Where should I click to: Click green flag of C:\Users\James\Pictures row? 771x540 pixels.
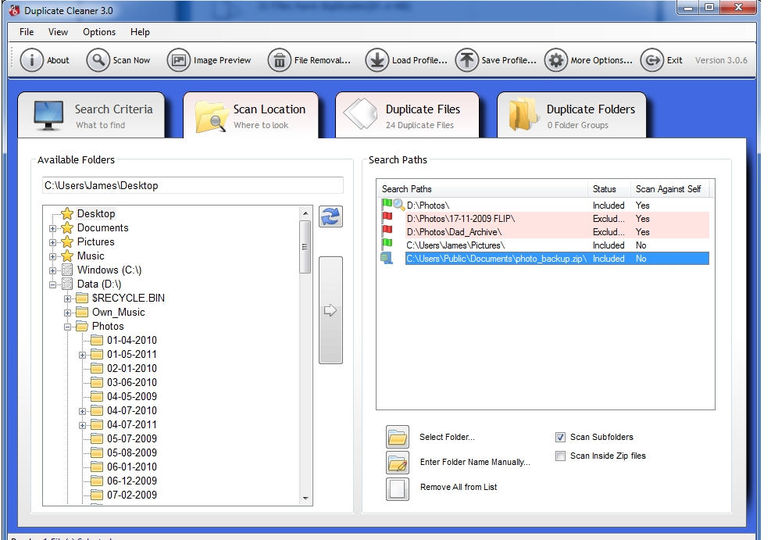[x=387, y=244]
